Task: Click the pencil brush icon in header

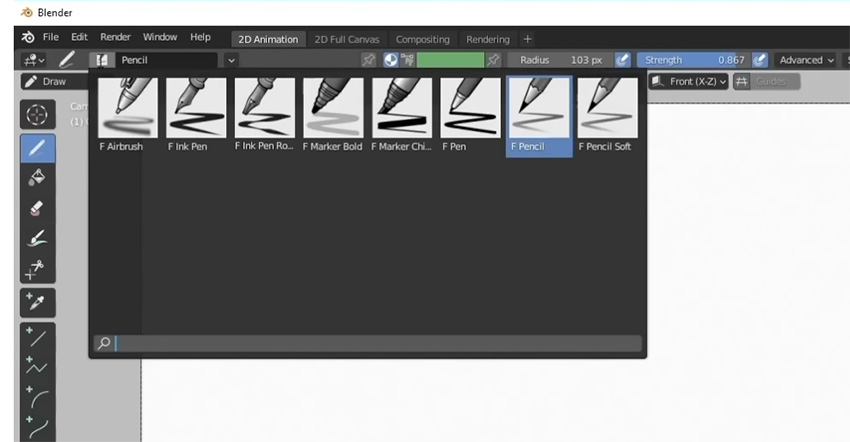Action: tap(67, 60)
